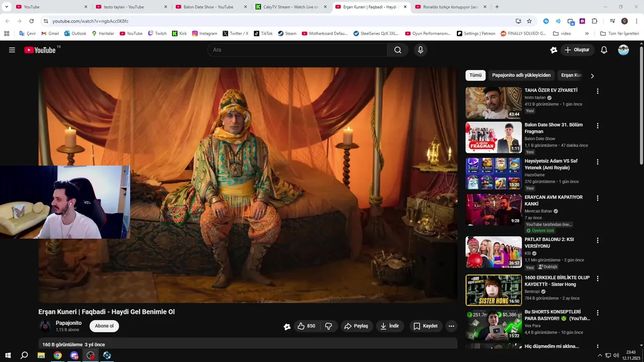Open Chrome extensions puzzle icon
Image resolution: width=644 pixels, height=362 pixels.
point(594,21)
